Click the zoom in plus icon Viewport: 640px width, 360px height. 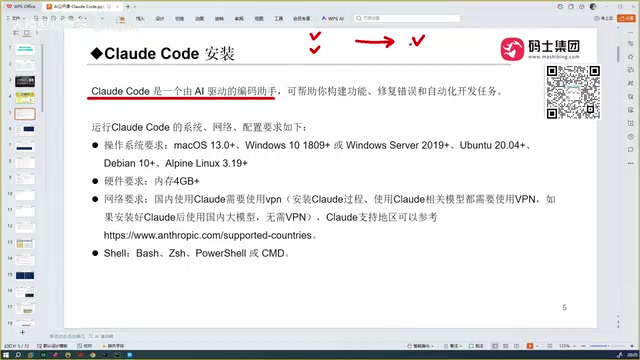tap(632, 346)
